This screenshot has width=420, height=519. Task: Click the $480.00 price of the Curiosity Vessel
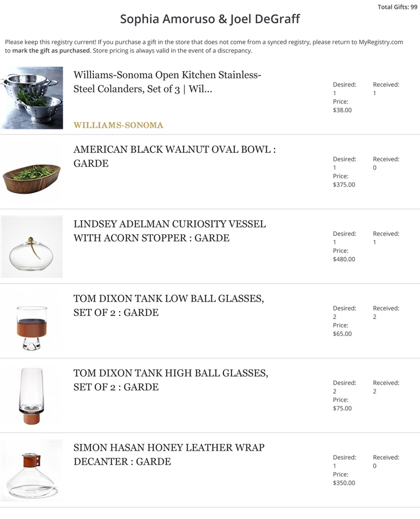[x=344, y=259]
